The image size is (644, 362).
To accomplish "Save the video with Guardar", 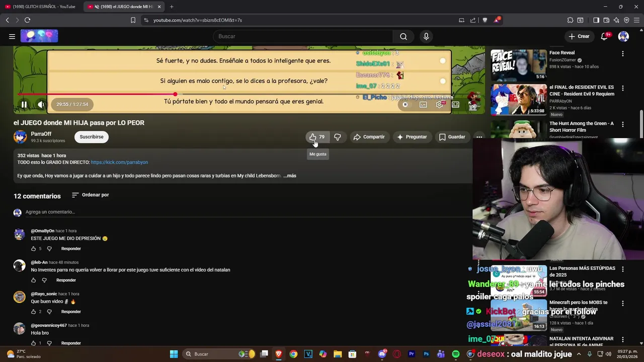I will click(x=452, y=137).
